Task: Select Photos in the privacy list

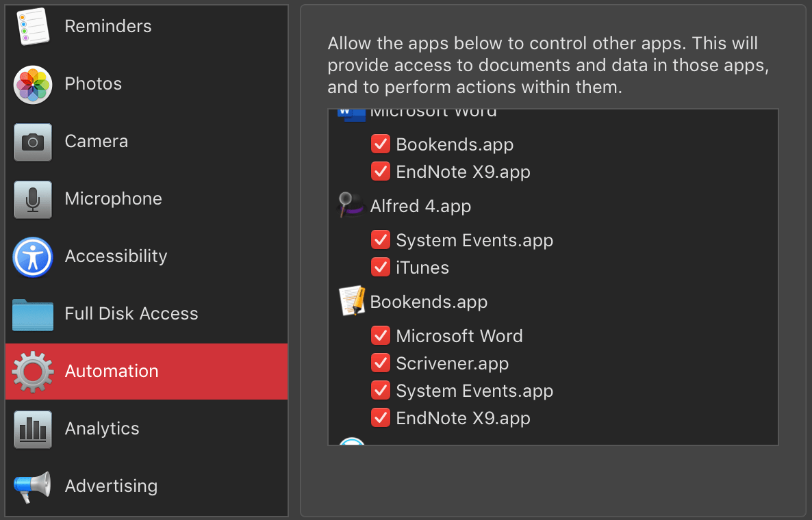Action: 147,84
